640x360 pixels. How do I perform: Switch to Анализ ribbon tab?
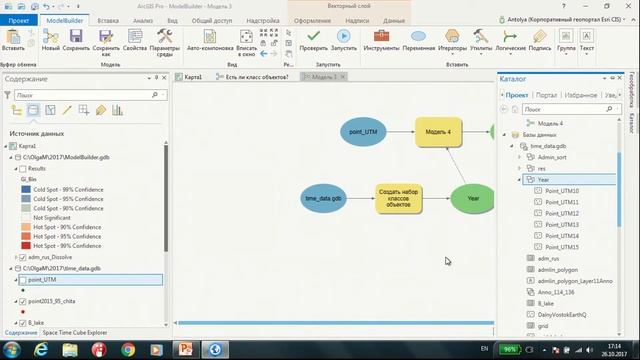point(143,20)
